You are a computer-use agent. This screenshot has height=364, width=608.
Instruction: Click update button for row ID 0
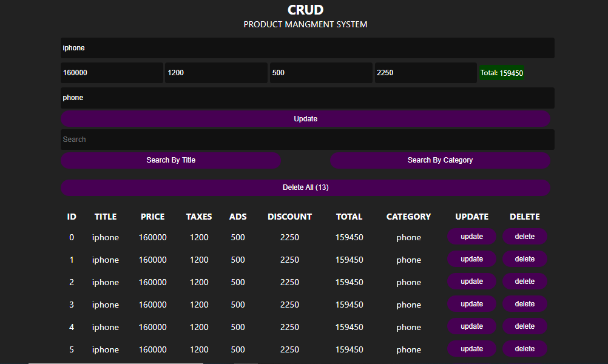point(471,237)
